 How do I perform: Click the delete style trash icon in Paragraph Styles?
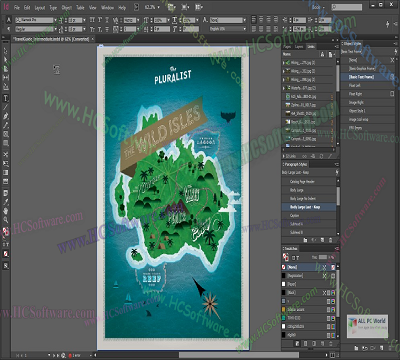tap(331, 240)
